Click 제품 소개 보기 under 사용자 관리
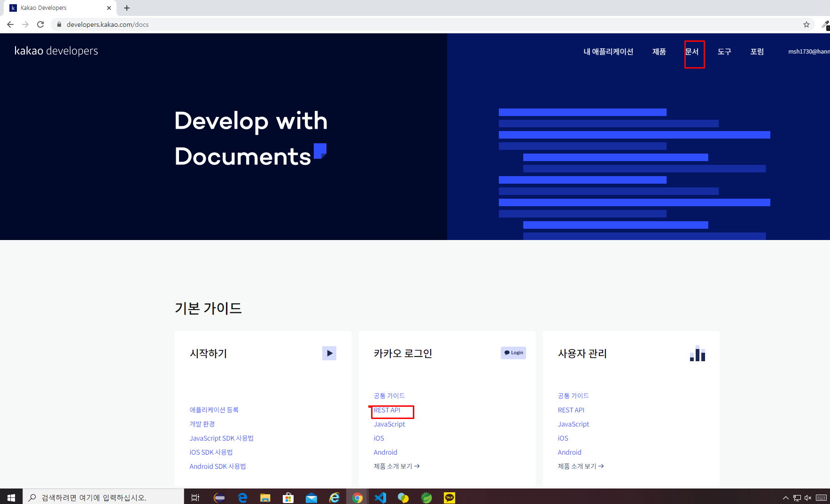The image size is (830, 504). point(581,466)
